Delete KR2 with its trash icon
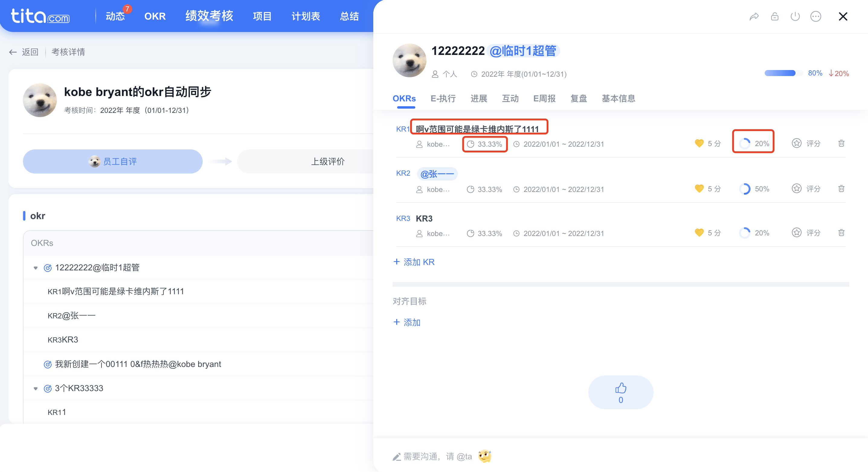The width and height of the screenshot is (868, 472). point(841,189)
